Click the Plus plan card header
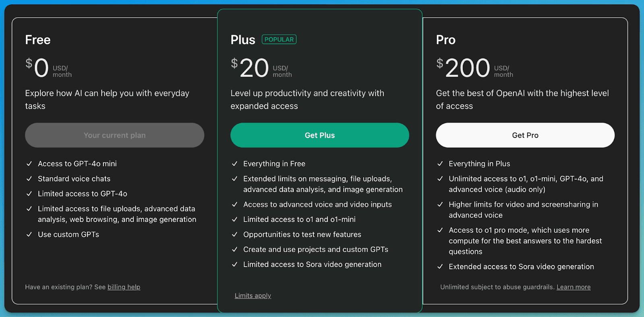 point(243,39)
